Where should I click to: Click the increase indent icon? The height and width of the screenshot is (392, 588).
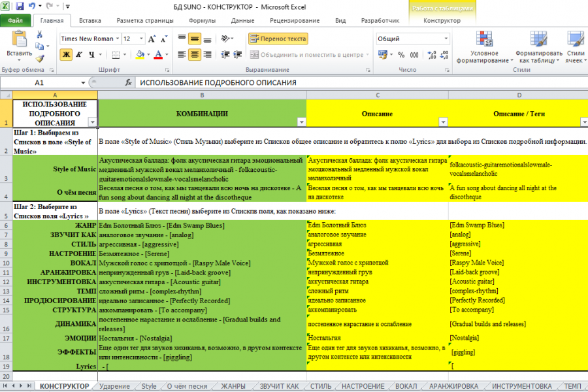pyautogui.click(x=238, y=55)
